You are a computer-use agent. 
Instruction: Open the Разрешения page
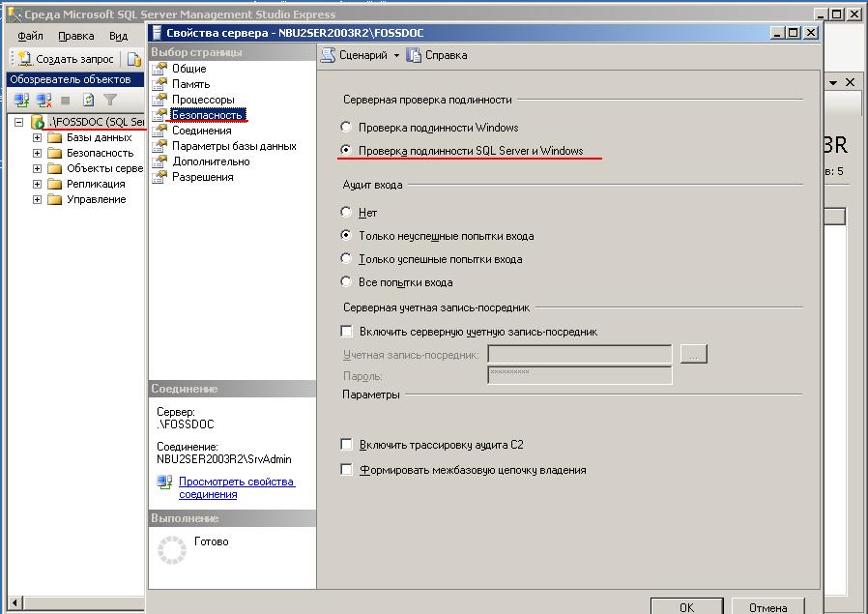point(203,177)
